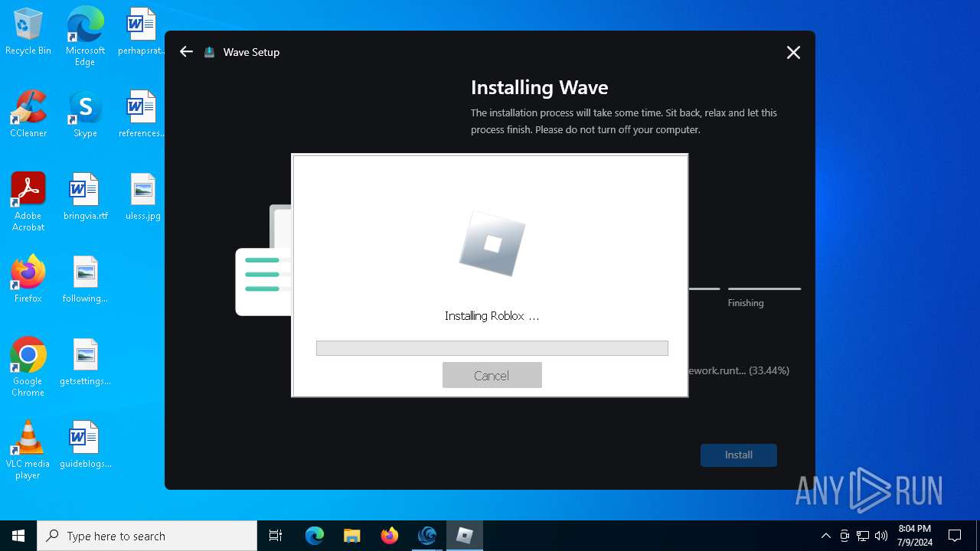Cancel the Roblox installation
This screenshot has width=980, height=551.
pos(492,375)
